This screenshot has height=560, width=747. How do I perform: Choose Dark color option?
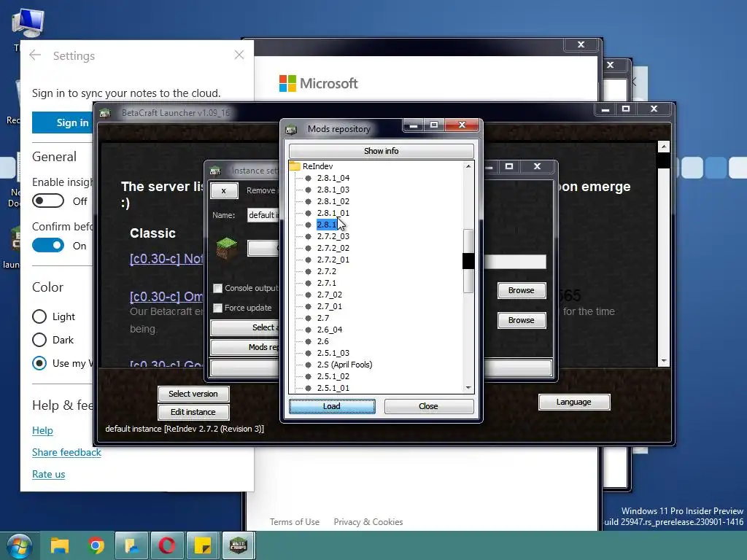point(39,340)
